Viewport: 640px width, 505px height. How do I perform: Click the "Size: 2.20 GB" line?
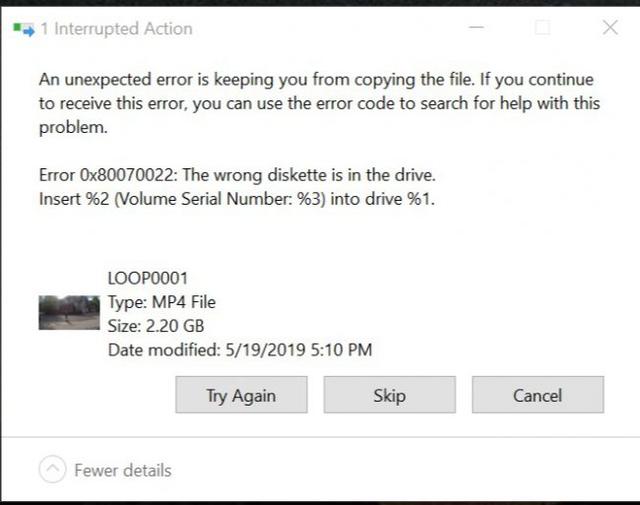158,325
